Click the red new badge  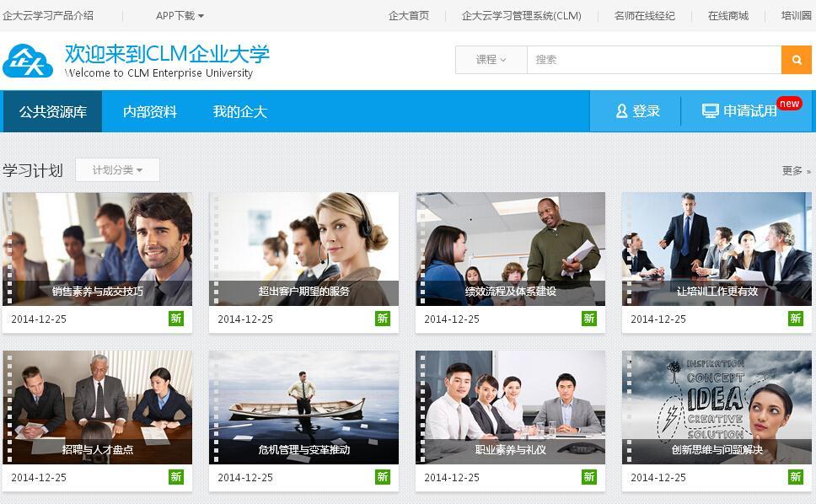pyautogui.click(x=789, y=104)
